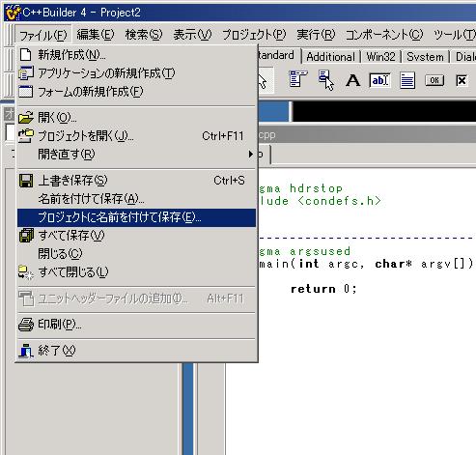The image size is (476, 455).
Task: Click the form icon beside フォームの新規作成
Action: click(x=26, y=92)
